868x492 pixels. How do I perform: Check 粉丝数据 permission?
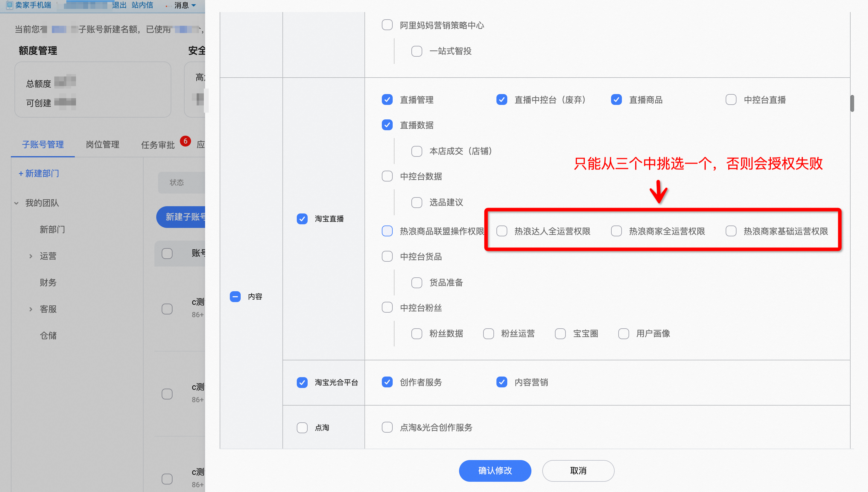tap(417, 333)
